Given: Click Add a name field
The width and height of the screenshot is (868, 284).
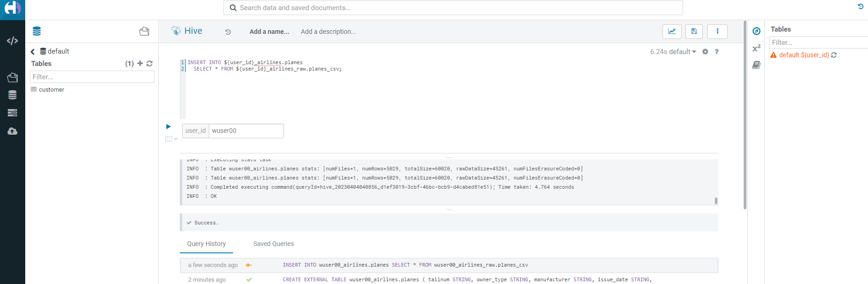Looking at the screenshot, I should click(x=269, y=32).
